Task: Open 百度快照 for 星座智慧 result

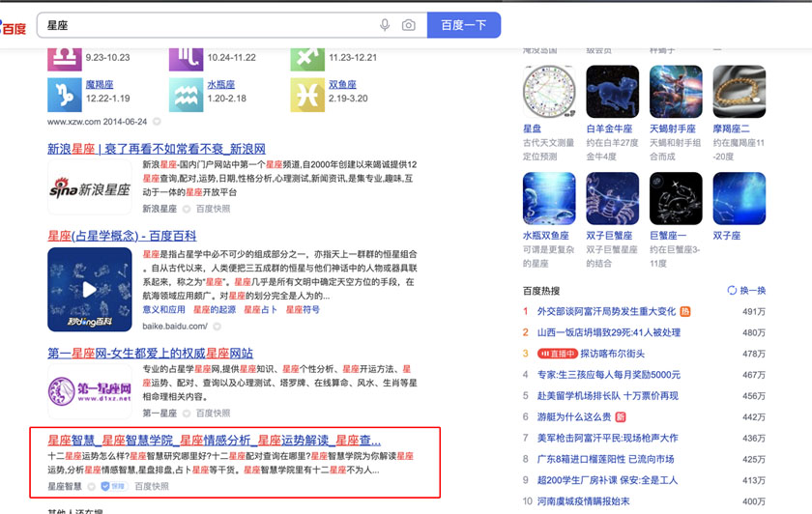Action: coord(152,486)
